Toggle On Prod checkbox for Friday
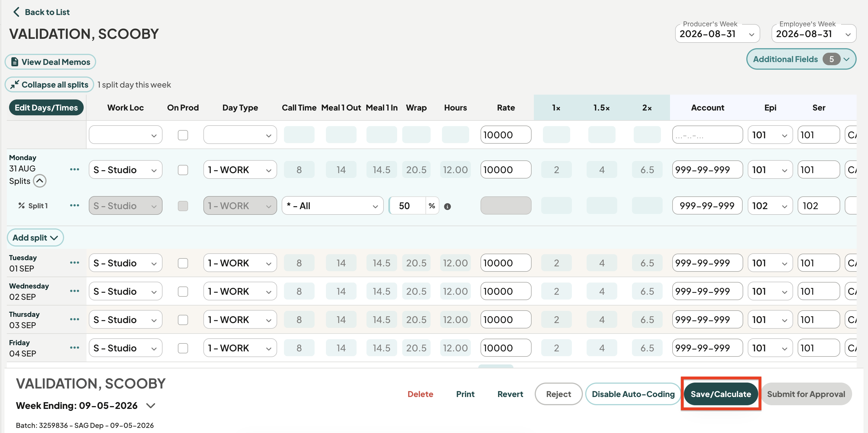 (183, 348)
